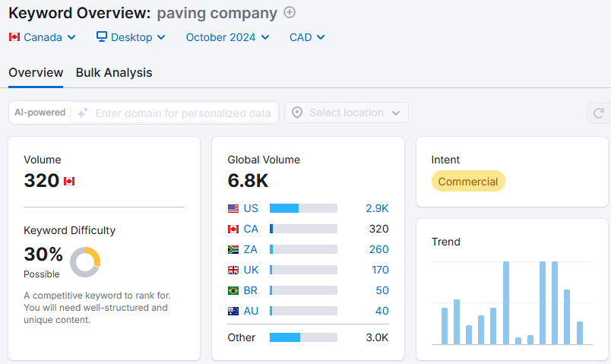Click the Global Volume heading
This screenshot has height=364, width=611.
pos(264,160)
